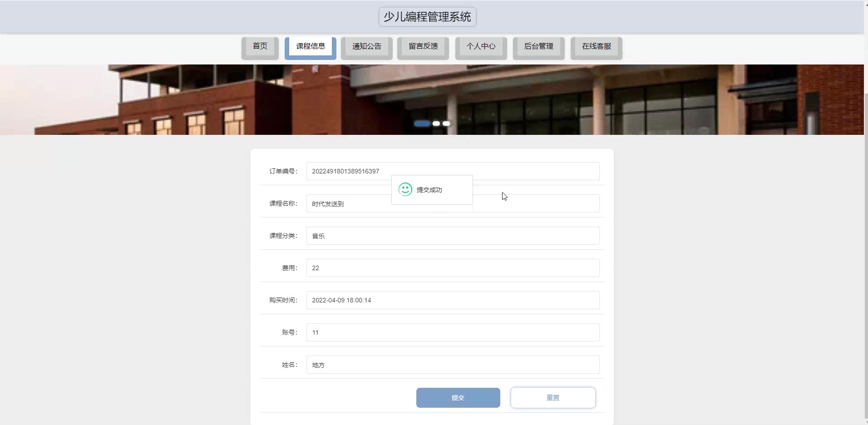Select the second carousel indicator dot
The height and width of the screenshot is (425, 868).
pos(436,124)
